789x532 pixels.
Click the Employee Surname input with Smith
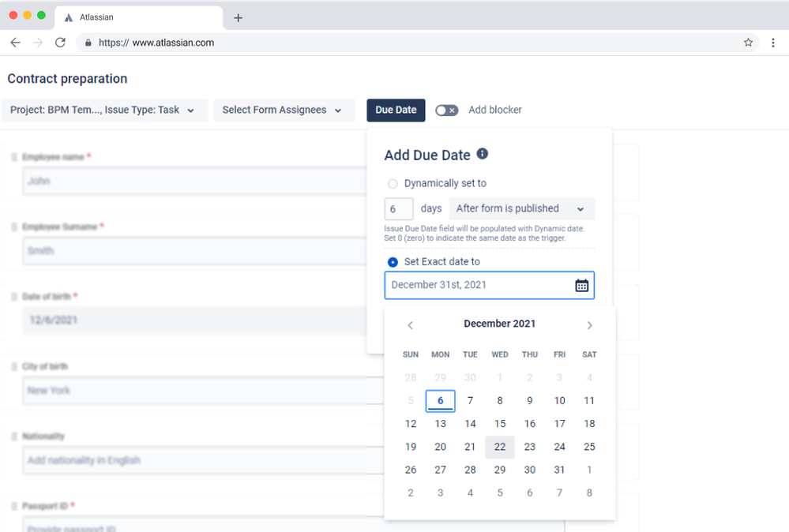(x=194, y=251)
